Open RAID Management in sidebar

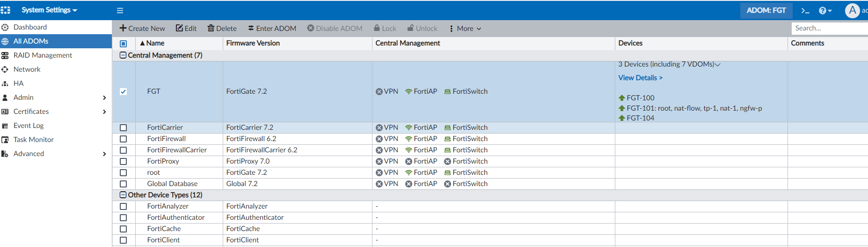coord(43,55)
